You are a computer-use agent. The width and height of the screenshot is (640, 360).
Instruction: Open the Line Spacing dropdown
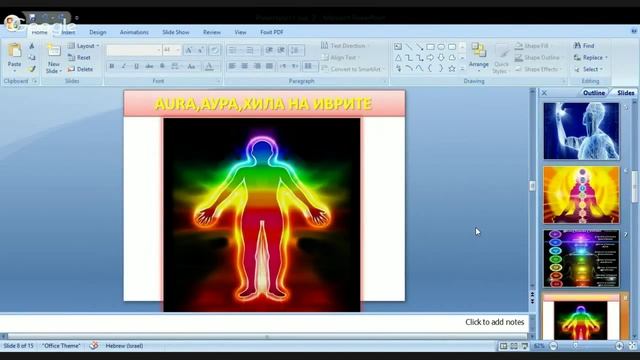[x=295, y=50]
